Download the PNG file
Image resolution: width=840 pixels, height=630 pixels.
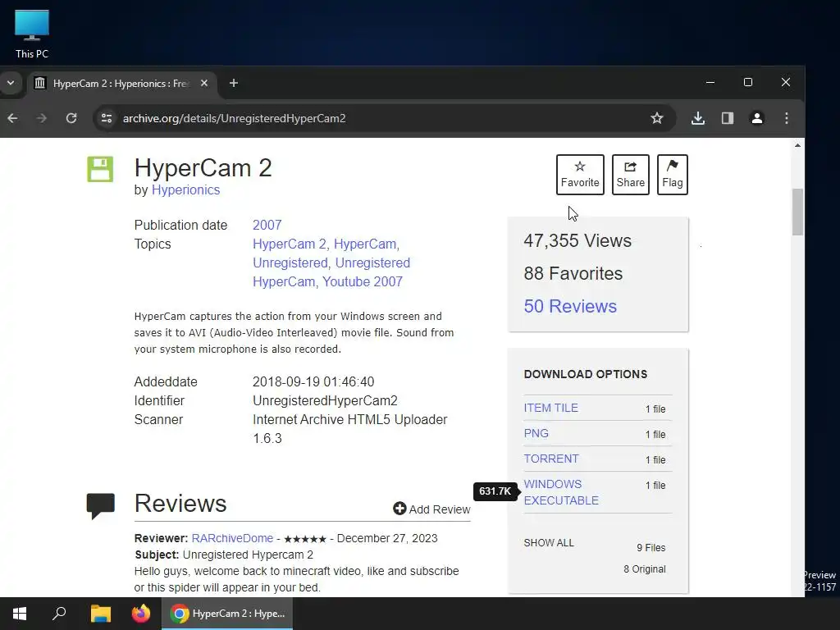536,433
